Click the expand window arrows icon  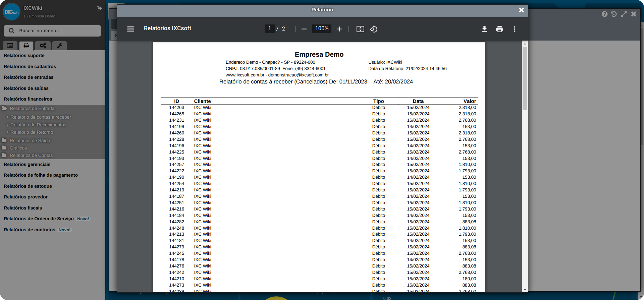[624, 14]
